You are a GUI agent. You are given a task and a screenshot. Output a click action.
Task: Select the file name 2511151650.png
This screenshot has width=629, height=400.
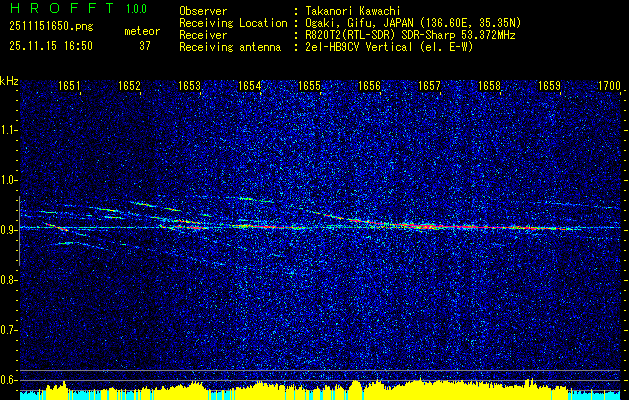pos(51,27)
